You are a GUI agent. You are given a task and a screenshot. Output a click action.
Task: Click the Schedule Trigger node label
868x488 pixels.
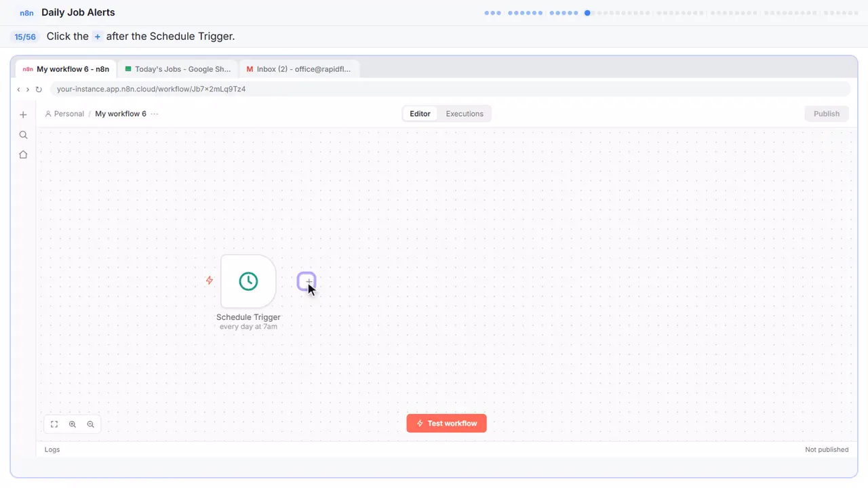point(248,317)
